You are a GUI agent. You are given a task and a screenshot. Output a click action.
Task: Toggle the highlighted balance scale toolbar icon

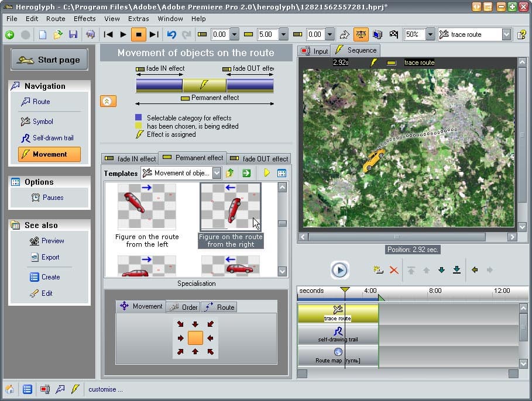[361, 34]
